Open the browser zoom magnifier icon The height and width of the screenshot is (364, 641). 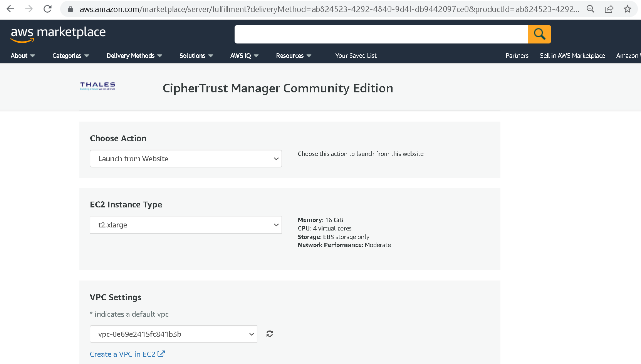pos(591,9)
